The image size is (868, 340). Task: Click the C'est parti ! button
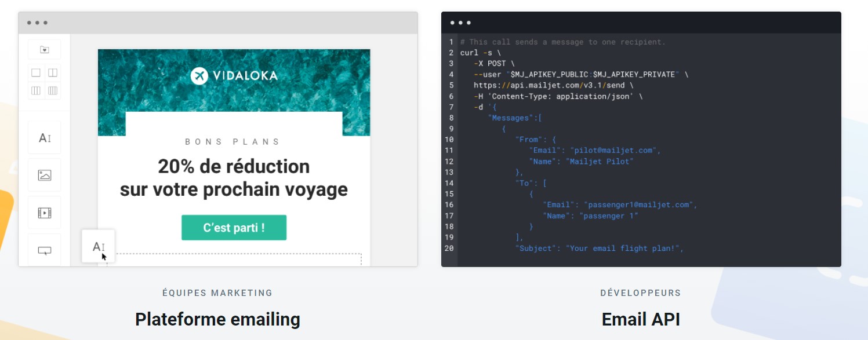point(234,228)
